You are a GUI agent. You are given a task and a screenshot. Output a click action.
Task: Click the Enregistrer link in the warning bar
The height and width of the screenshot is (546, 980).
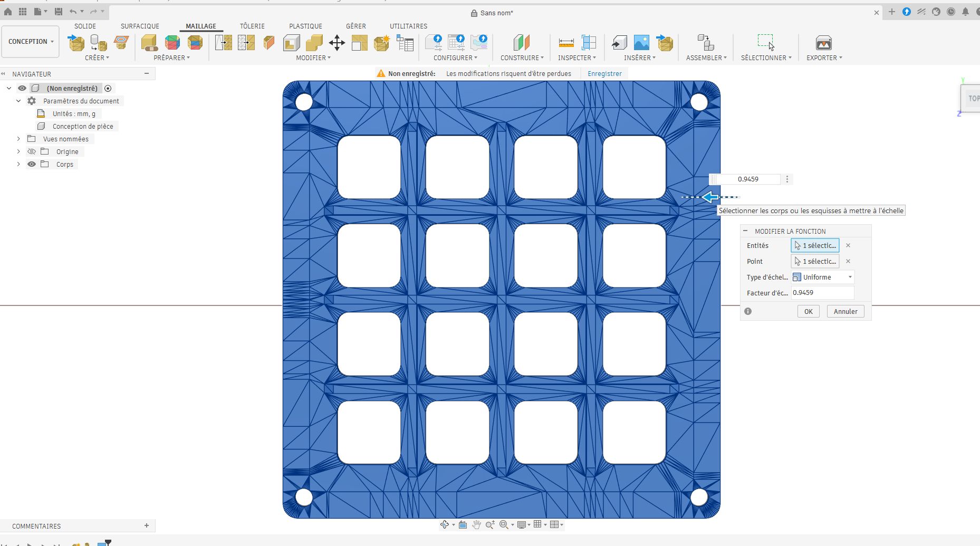[604, 73]
